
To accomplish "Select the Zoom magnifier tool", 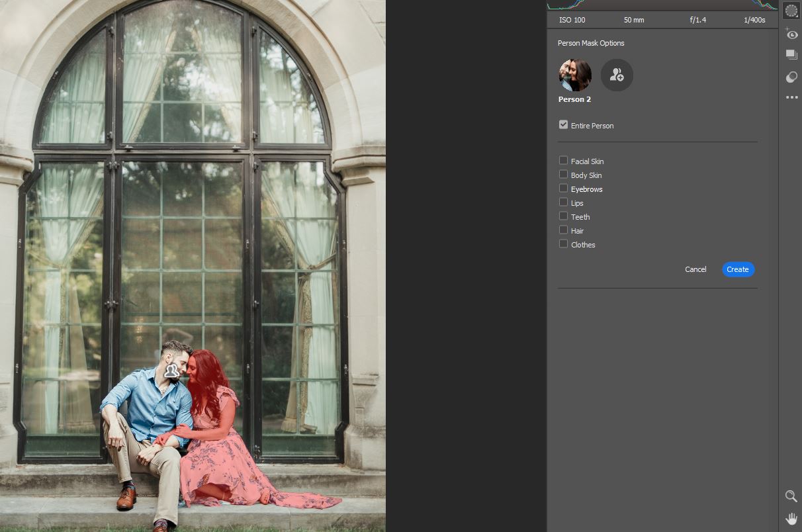I will pos(791,496).
